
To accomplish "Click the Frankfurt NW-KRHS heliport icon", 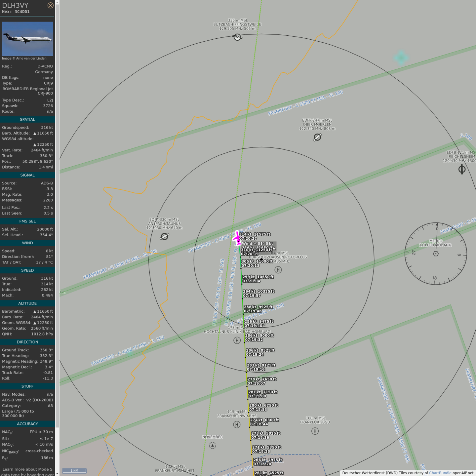I will click(x=237, y=424).
